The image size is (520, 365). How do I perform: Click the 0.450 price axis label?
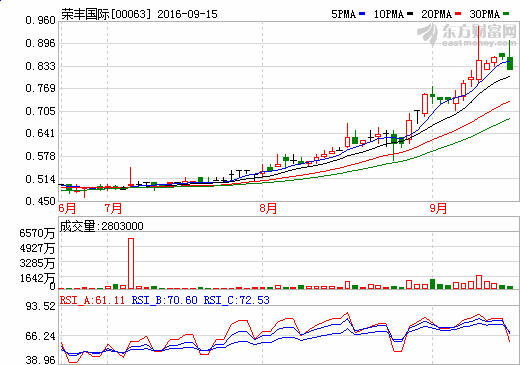point(40,201)
